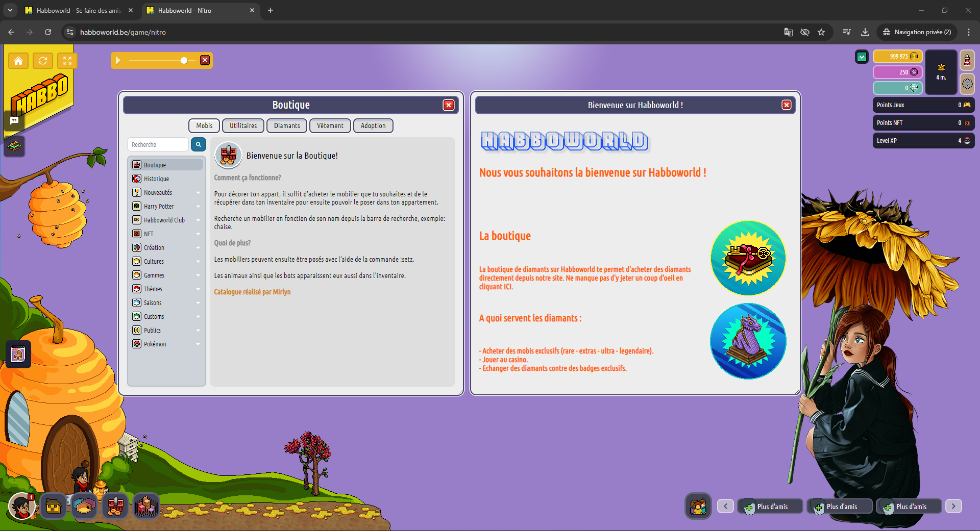Screen dimensions: 980x531
Task: Click the pink 250 duckets balance
Action: pyautogui.click(x=898, y=72)
